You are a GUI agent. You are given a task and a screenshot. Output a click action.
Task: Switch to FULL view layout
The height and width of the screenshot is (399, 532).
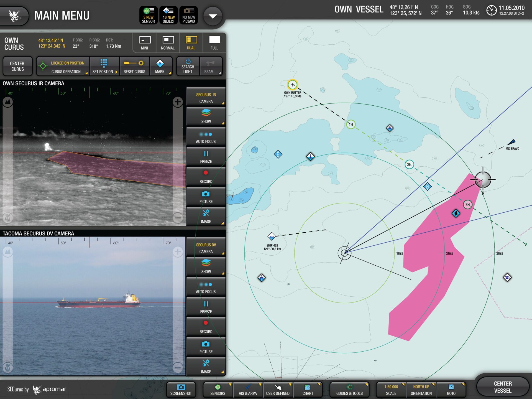click(x=214, y=43)
